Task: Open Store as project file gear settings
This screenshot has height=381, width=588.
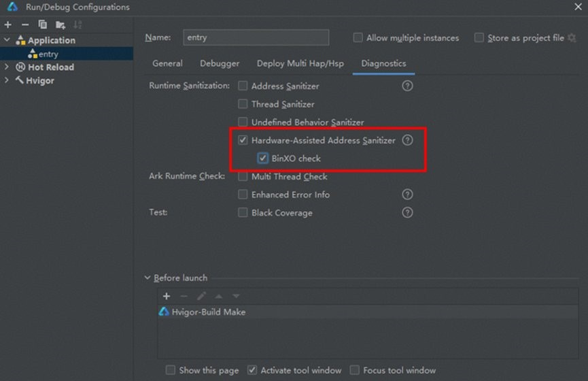Action: tap(572, 38)
